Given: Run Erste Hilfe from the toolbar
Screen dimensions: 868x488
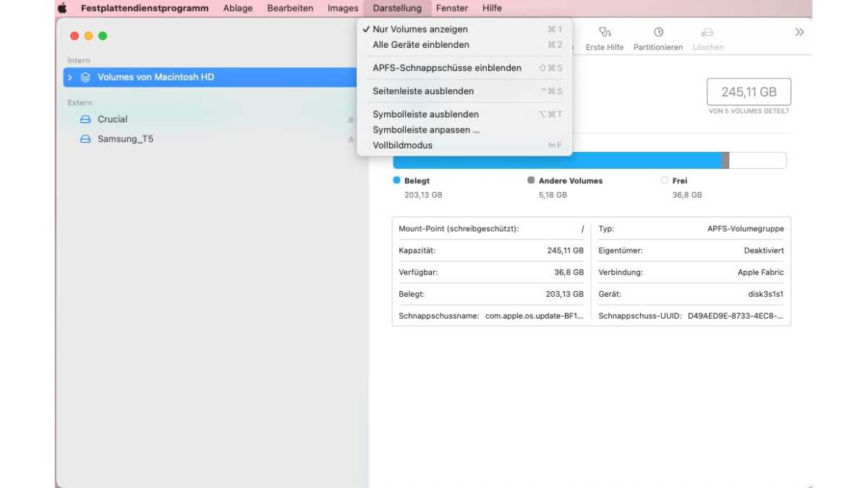Looking at the screenshot, I should point(605,39).
